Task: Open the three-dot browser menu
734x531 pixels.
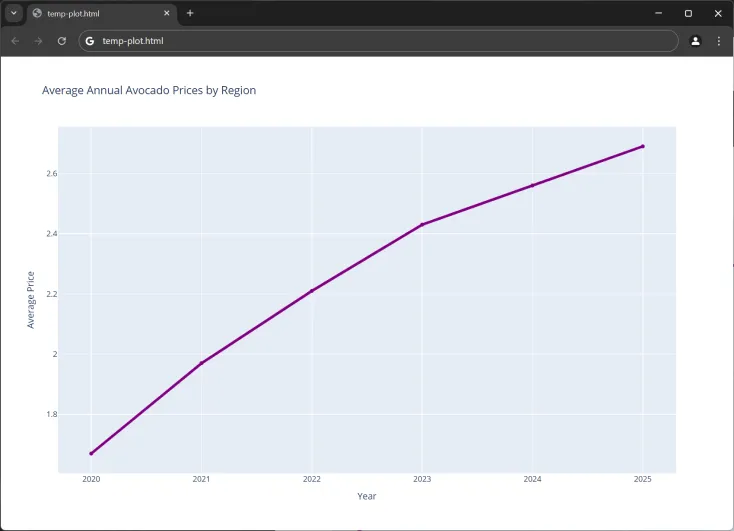Action: (719, 41)
